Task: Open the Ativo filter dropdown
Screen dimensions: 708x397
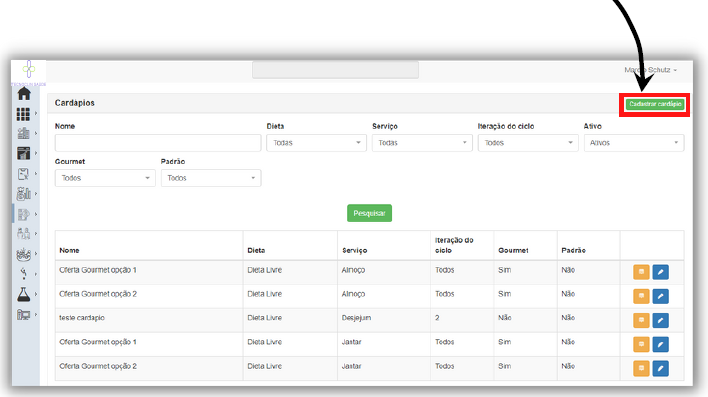Action: (633, 143)
